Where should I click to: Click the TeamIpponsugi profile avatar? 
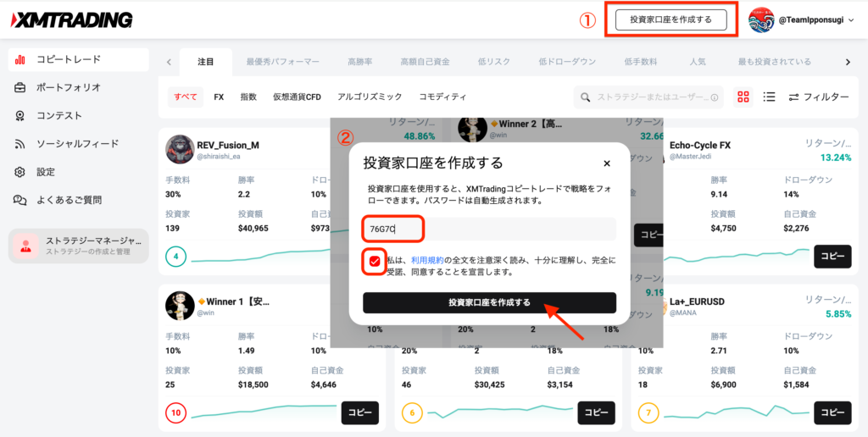761,20
